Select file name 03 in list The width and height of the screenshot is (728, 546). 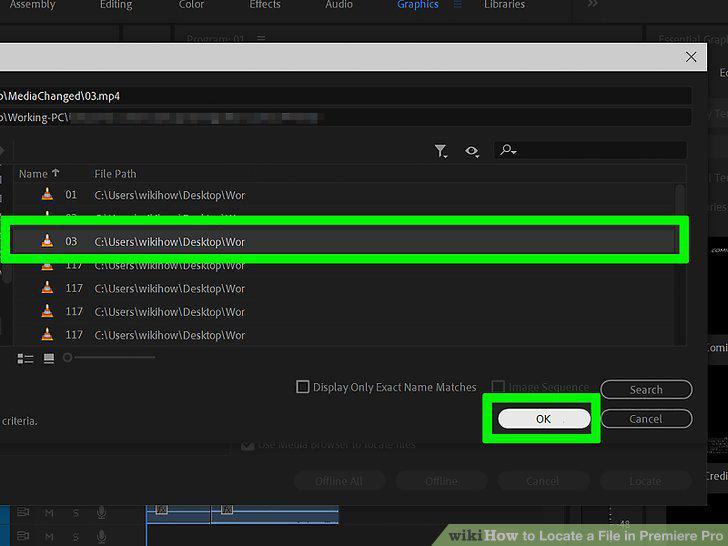(x=71, y=241)
